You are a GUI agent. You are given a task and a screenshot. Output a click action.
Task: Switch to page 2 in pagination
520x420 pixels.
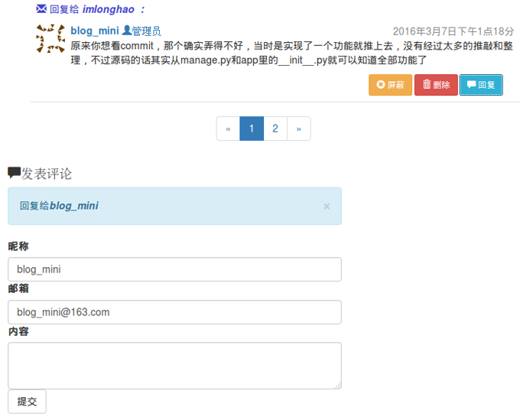(275, 129)
